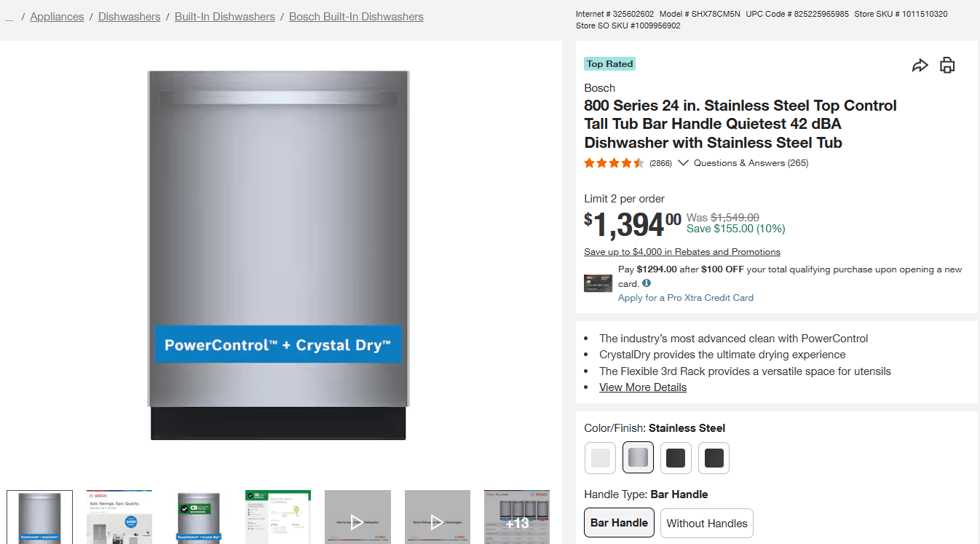This screenshot has width=980, height=544.
Task: Play the second product video thumbnail
Action: 437,521
